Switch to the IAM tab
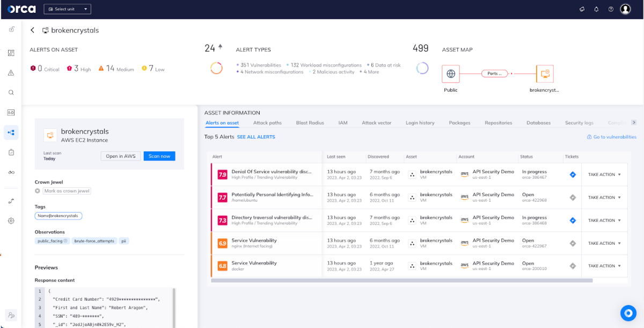644x328 pixels. 343,123
